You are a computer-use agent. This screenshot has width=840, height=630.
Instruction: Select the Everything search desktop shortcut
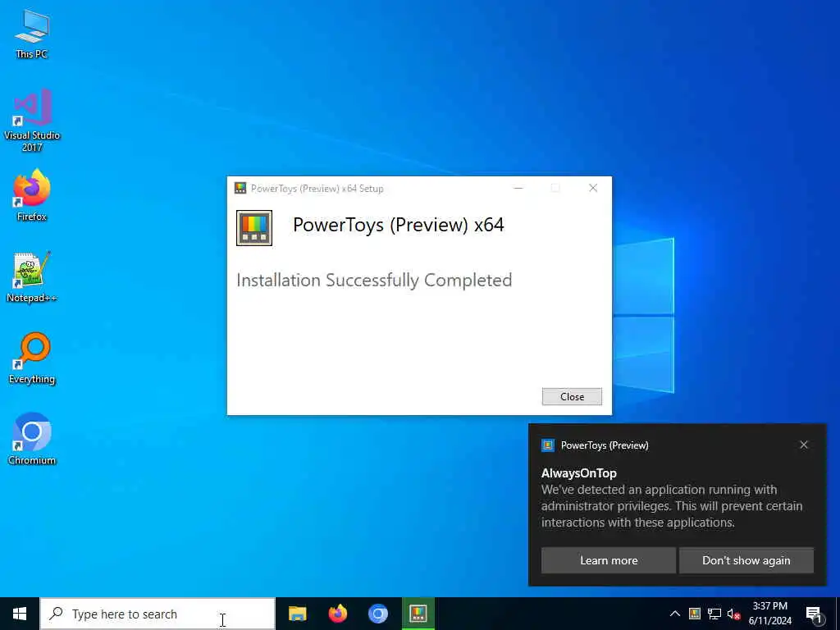[32, 358]
